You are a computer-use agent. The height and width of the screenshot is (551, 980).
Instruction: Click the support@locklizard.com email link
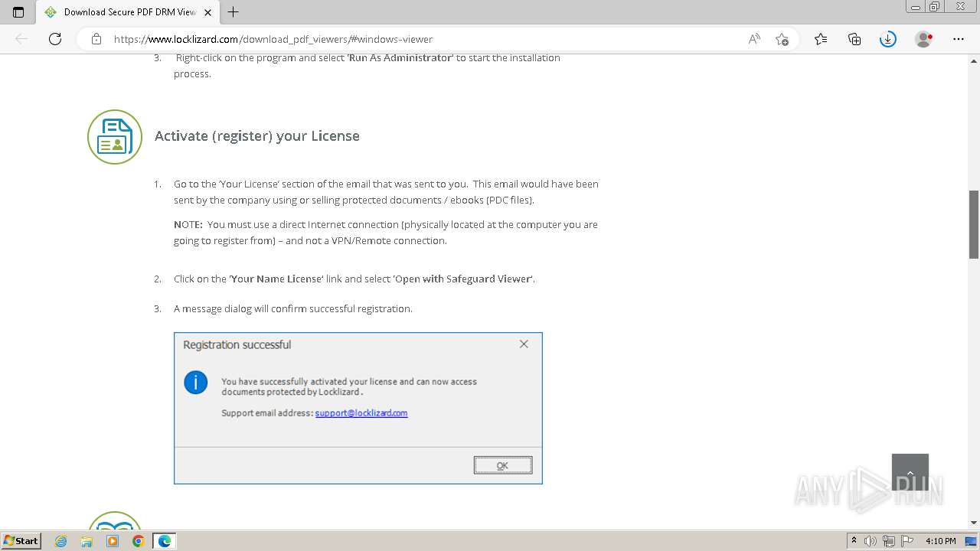[361, 413]
